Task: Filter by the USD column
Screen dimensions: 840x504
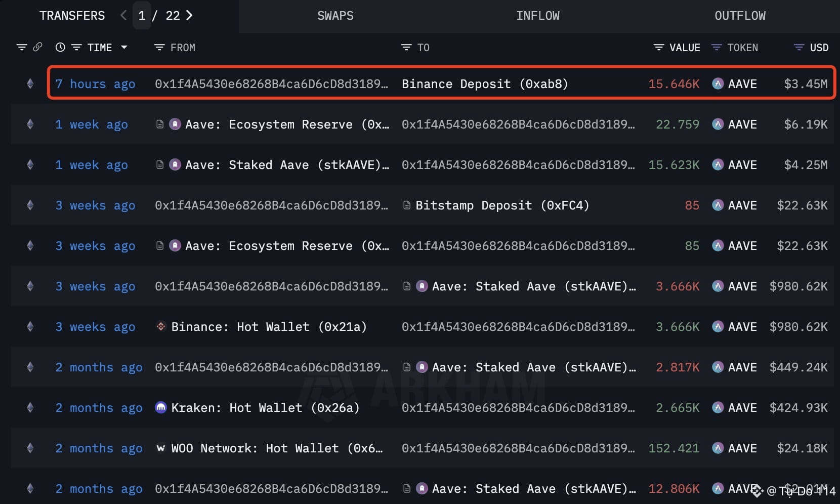Action: tap(799, 48)
